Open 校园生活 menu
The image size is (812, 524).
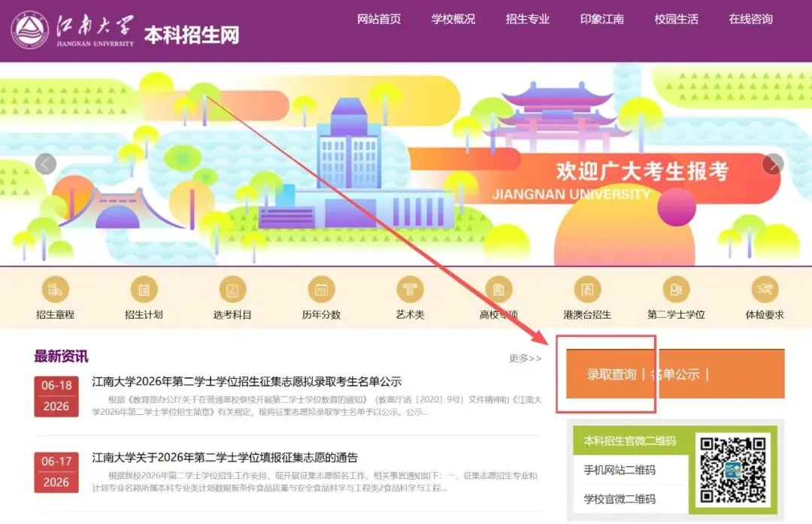pyautogui.click(x=677, y=19)
